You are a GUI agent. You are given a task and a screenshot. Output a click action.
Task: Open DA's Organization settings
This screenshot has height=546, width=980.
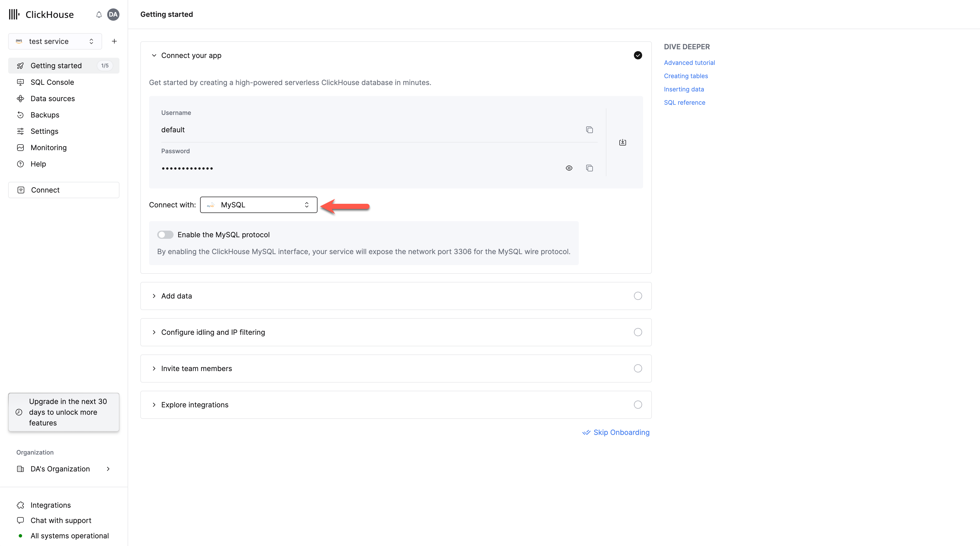click(x=60, y=469)
